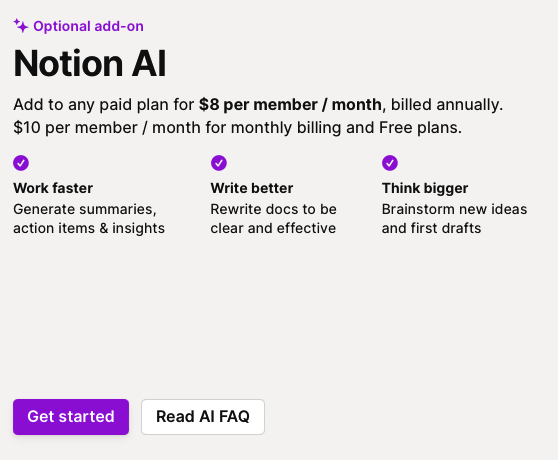Click the Add to any paid plan text
Screen dimensions: 558x460
pos(104,105)
